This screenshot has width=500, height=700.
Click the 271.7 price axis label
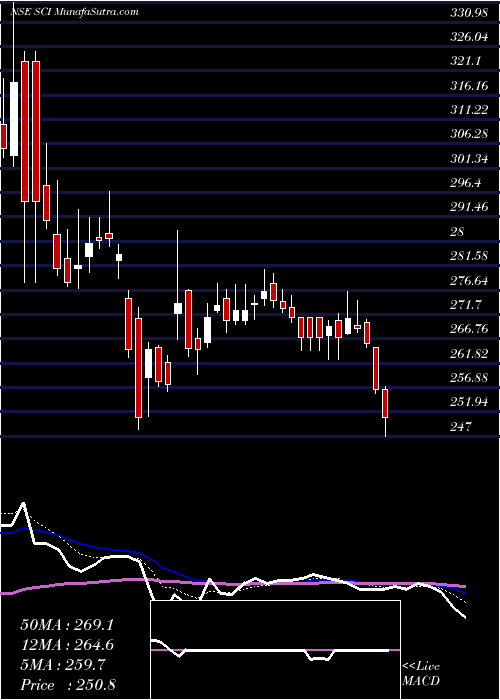(466, 305)
